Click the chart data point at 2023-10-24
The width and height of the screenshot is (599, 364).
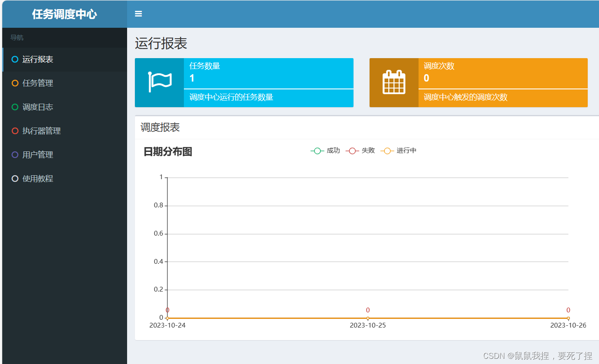(x=167, y=318)
